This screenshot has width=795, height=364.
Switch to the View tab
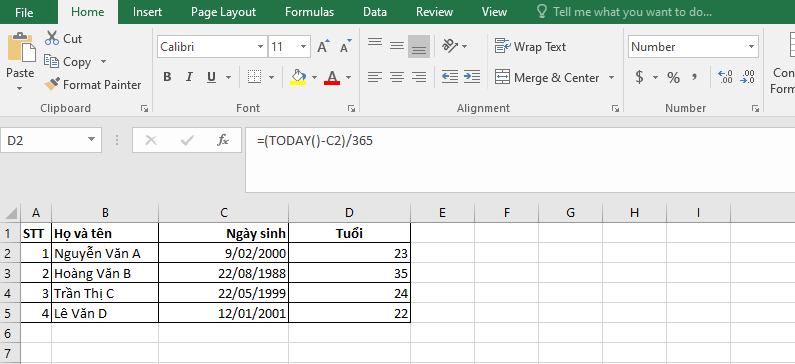[x=494, y=12]
